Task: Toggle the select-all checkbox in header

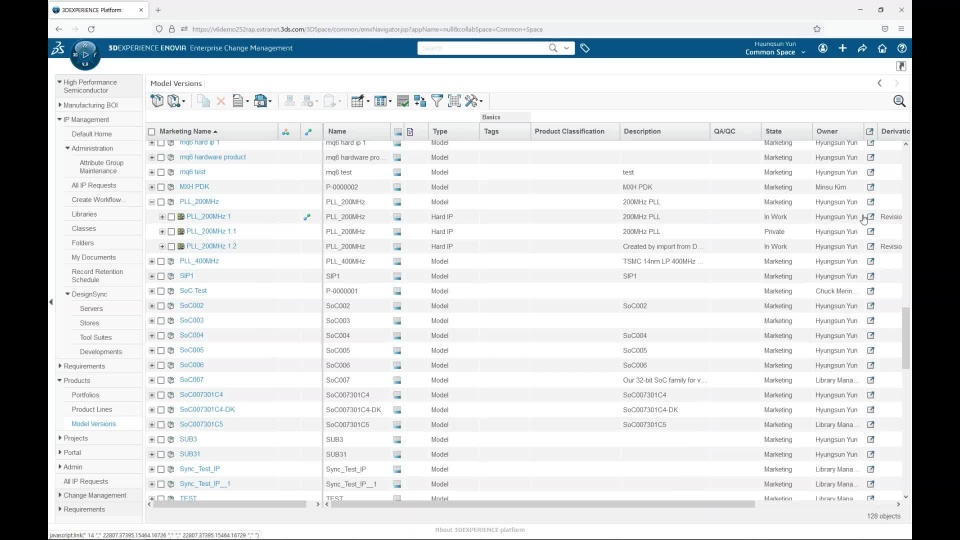Action: (x=152, y=132)
